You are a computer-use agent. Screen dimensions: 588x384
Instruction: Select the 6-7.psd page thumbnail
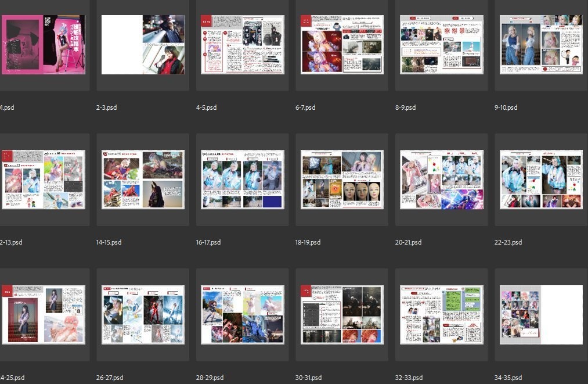pyautogui.click(x=342, y=45)
